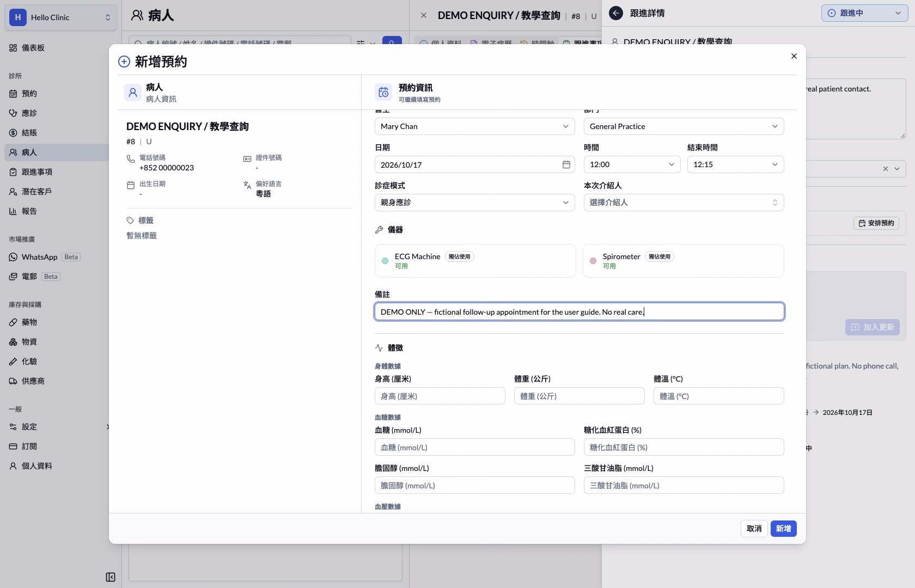Collapse the sidebar with the panel icon
This screenshot has width=915, height=588.
111,577
